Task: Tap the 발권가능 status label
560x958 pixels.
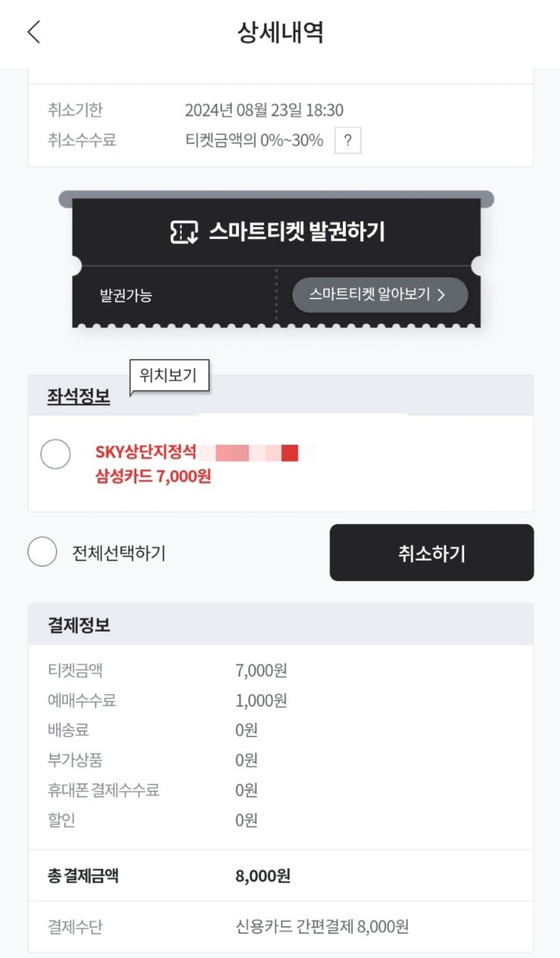Action: [x=126, y=295]
